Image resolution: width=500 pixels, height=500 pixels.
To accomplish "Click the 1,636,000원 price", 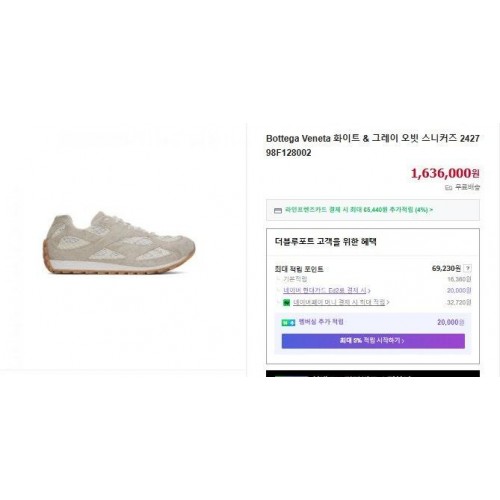I will (x=445, y=173).
